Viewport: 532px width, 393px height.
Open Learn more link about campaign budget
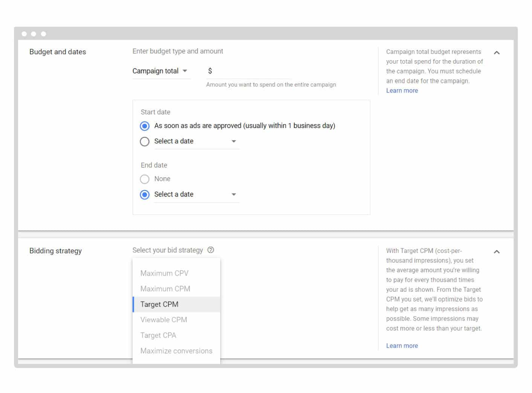[x=402, y=91]
